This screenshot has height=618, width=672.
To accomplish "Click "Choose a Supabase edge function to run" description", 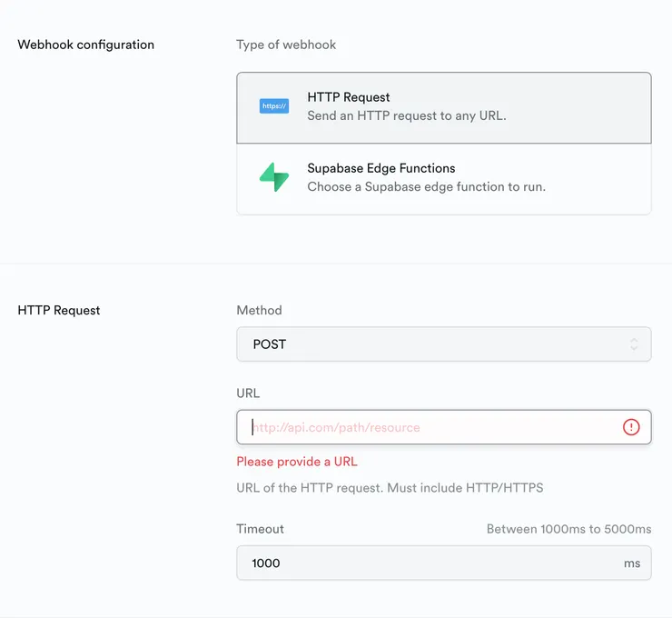I will 426,187.
